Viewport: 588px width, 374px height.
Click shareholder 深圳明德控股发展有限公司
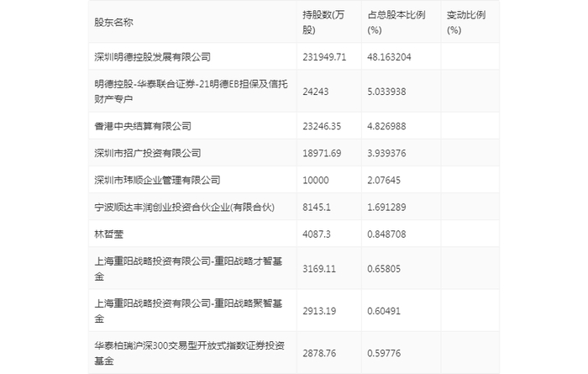(x=153, y=57)
